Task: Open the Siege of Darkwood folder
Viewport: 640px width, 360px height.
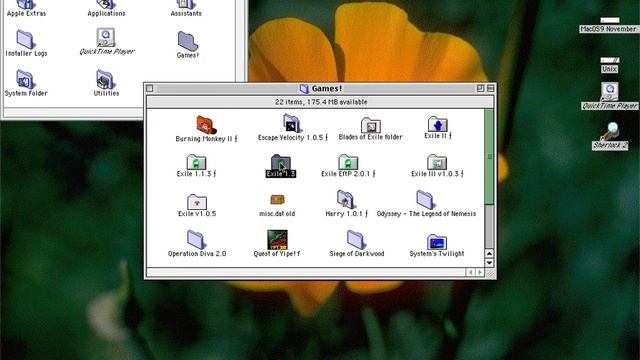Action: coord(356,240)
